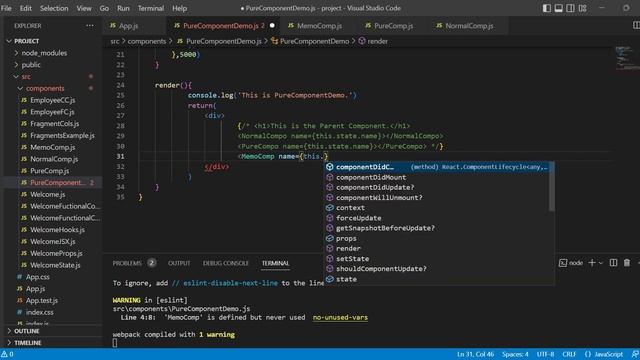640x360 pixels.
Task: Split the editor right
Action: (636, 25)
